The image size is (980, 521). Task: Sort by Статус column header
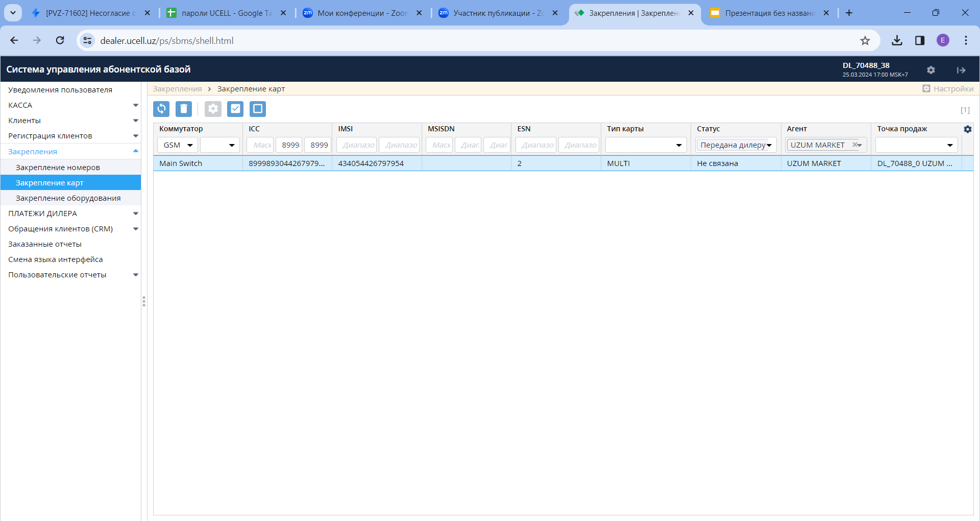point(708,129)
